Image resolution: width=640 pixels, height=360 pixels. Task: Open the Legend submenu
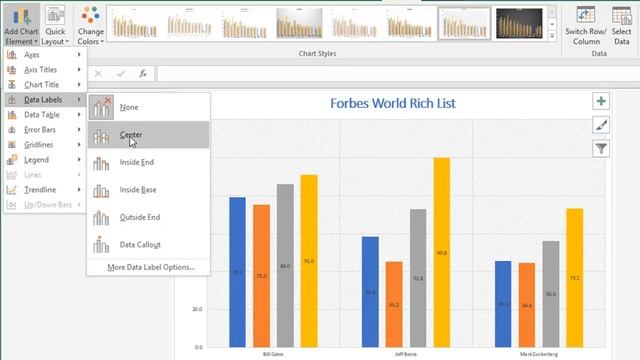point(44,160)
